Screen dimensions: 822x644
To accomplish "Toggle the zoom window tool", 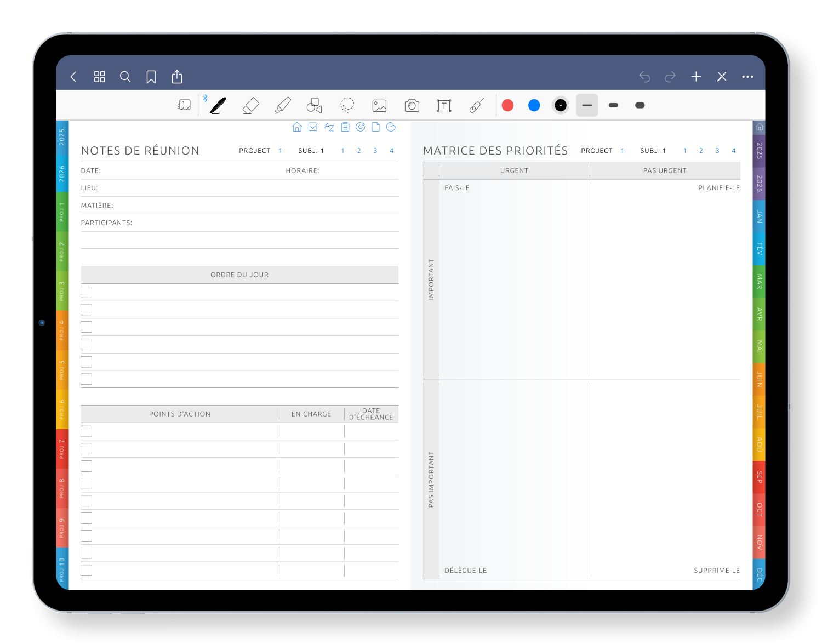I will (184, 105).
